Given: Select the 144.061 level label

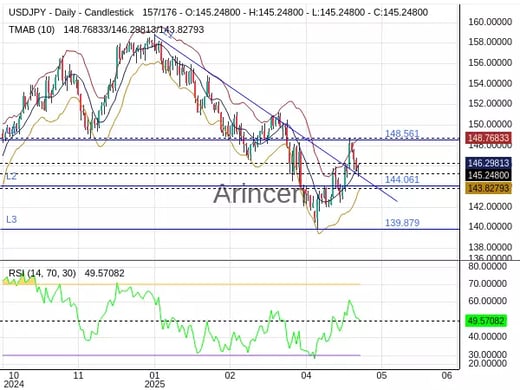Looking at the screenshot, I should 402,180.
